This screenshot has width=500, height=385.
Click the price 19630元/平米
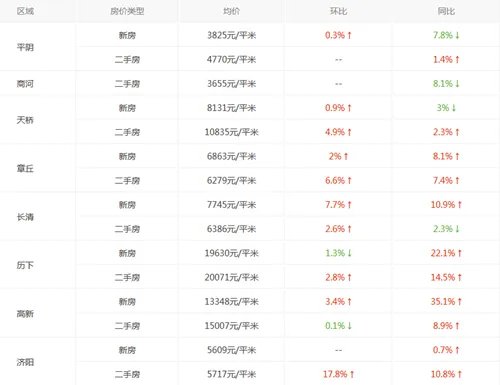[231, 253]
